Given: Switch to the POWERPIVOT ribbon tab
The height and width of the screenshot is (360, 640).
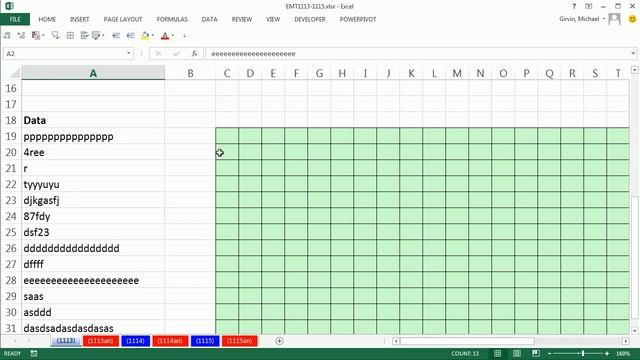Looking at the screenshot, I should [x=358, y=19].
